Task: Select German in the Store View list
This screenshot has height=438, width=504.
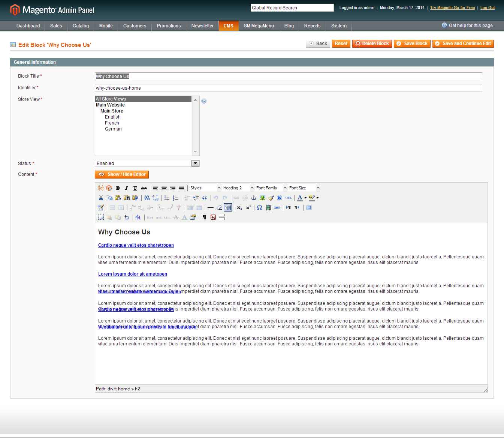Action: point(113,129)
